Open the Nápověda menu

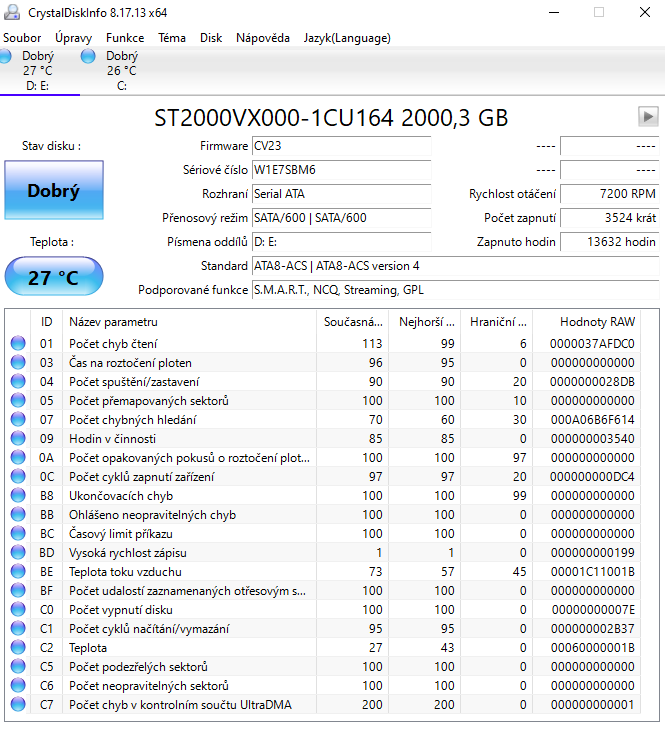click(x=263, y=38)
